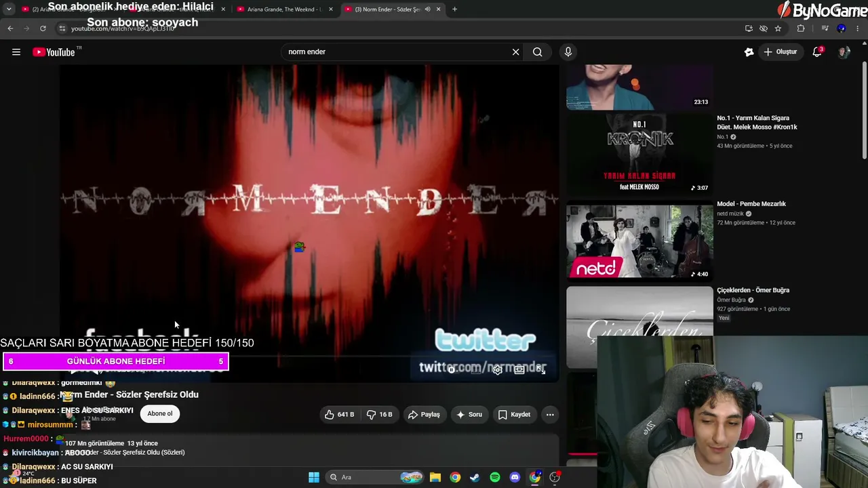The image size is (868, 488).
Task: Open a new browser tab
Action: 454,9
